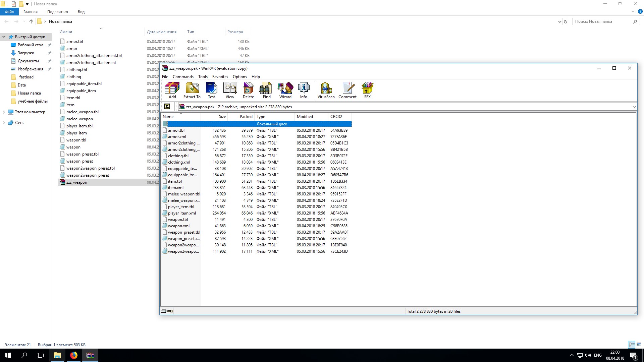Open Firefox from the taskbar
The width and height of the screenshot is (644, 362).
coord(73,355)
